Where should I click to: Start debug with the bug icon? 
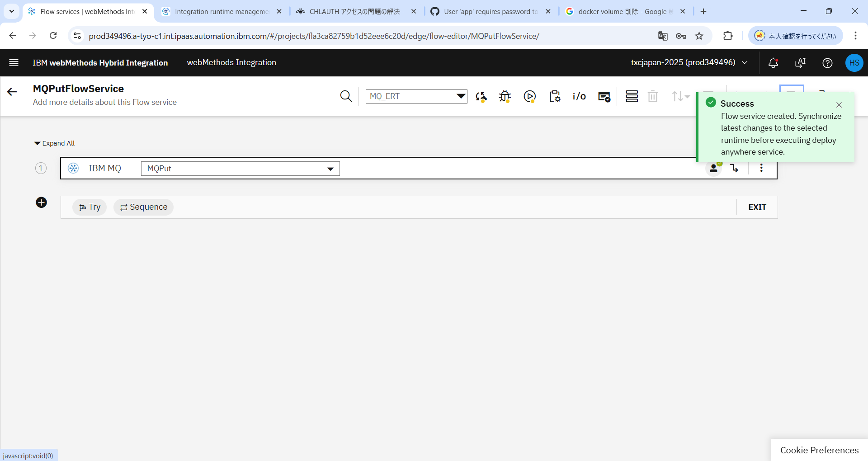(505, 96)
